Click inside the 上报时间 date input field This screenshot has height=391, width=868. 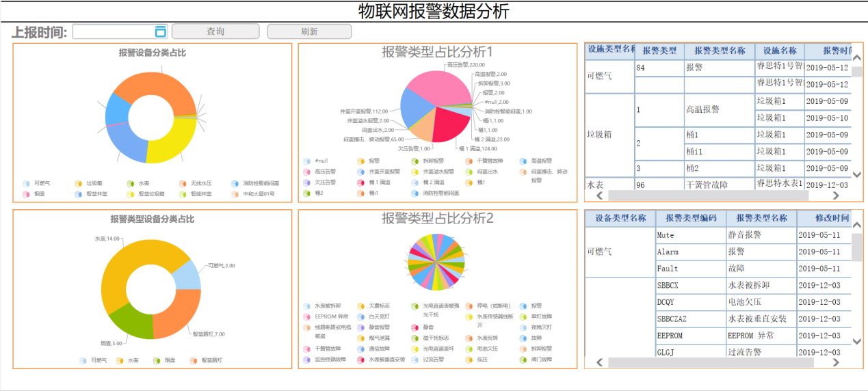coord(113,31)
